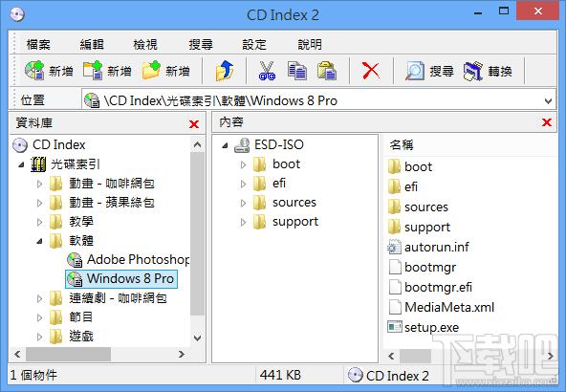Click database tree scroll down arrow
This screenshot has height=392, width=566.
pyautogui.click(x=197, y=338)
